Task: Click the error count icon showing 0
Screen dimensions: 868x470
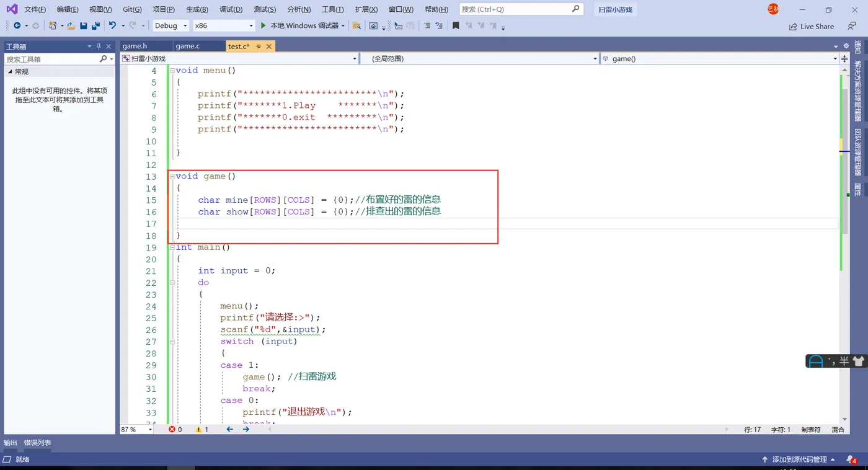Action: 172,429
